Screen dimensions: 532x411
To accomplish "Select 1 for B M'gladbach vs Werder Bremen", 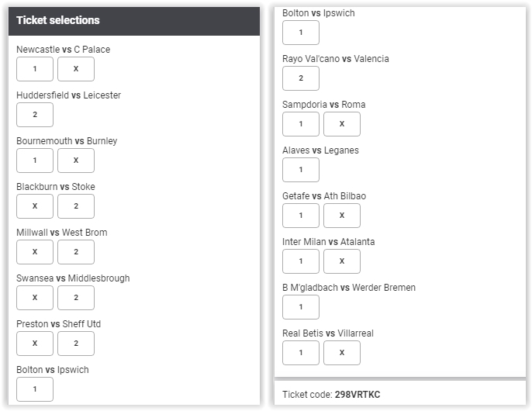I will coord(301,307).
